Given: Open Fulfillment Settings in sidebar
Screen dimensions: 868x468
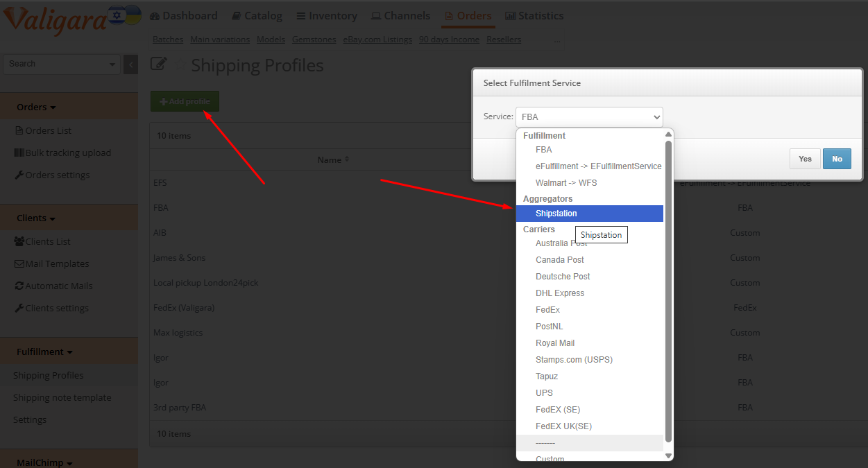Looking at the screenshot, I should point(30,419).
